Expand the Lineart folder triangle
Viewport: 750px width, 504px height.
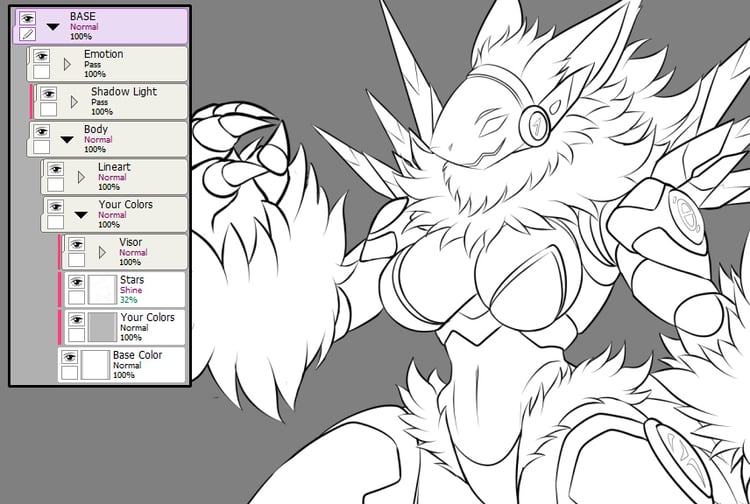[81, 177]
